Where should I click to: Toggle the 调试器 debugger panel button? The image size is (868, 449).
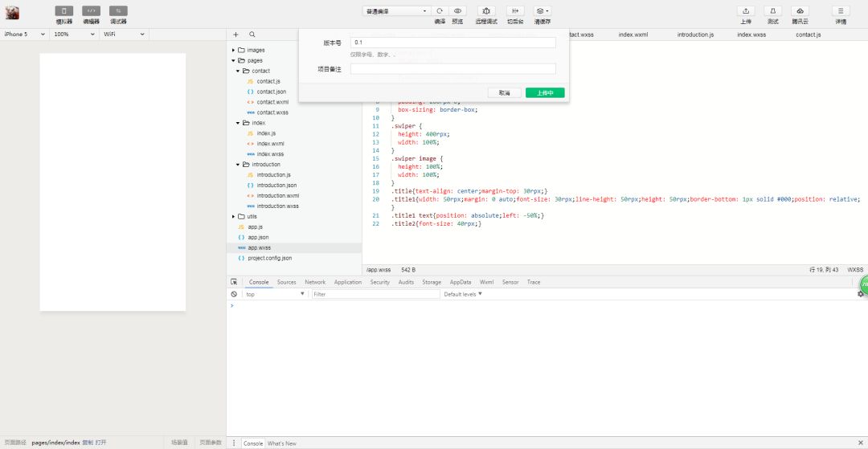pos(118,11)
